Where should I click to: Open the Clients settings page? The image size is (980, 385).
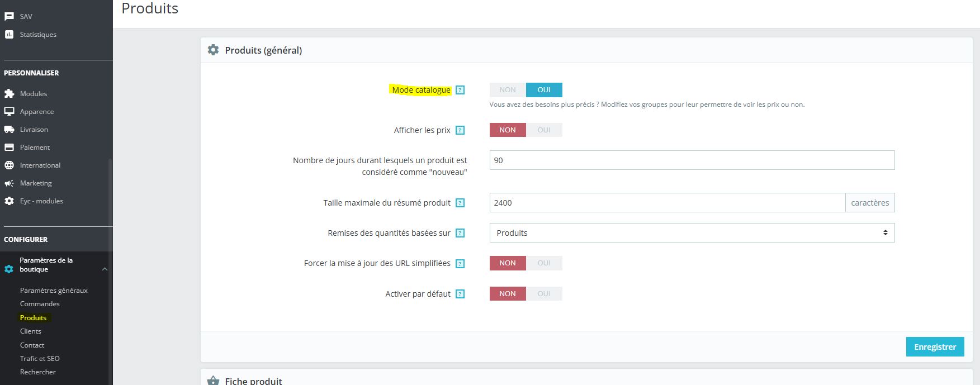click(30, 331)
